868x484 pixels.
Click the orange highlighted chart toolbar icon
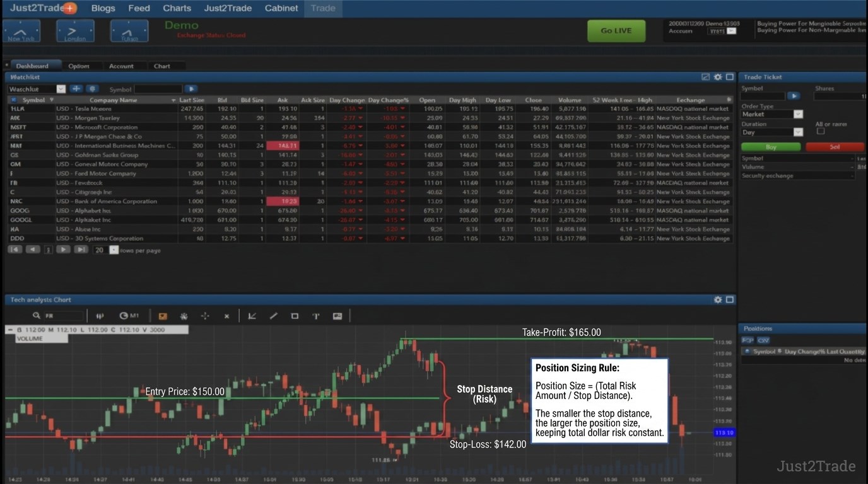coord(163,316)
